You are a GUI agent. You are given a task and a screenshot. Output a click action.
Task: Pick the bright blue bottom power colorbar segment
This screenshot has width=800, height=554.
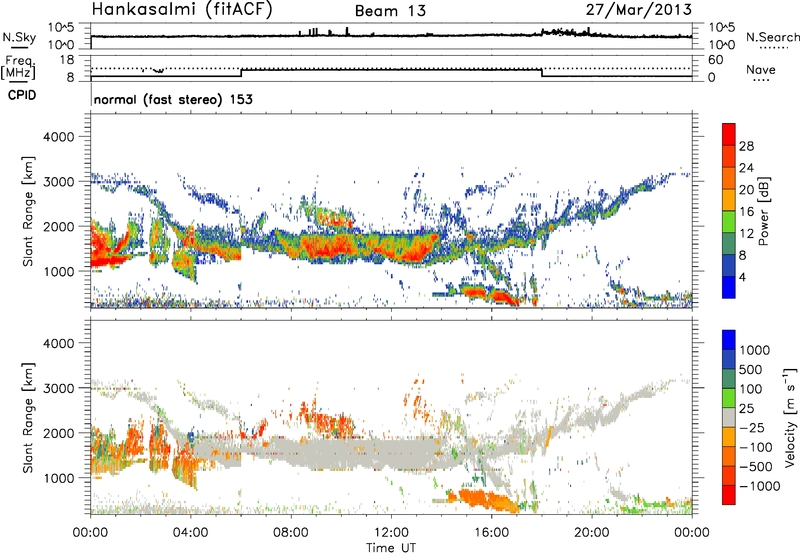click(x=729, y=288)
